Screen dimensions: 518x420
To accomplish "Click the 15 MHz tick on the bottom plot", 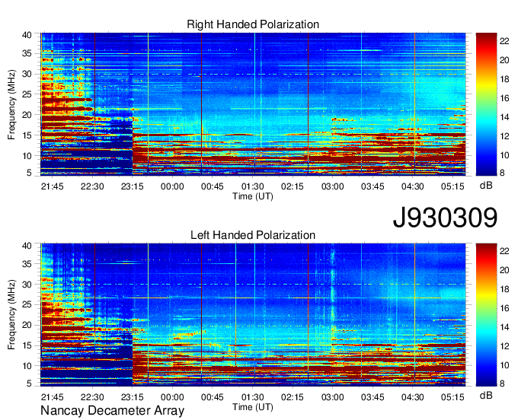I will coord(27,345).
